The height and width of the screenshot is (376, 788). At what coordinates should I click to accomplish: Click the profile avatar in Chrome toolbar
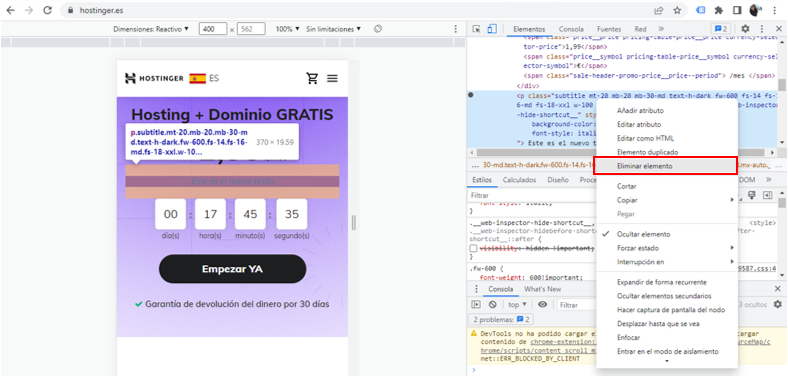pos(755,10)
